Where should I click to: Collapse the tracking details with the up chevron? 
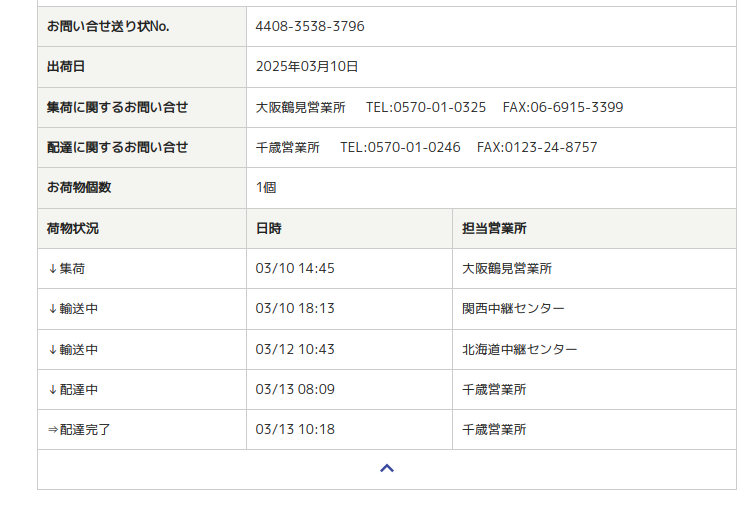387,468
